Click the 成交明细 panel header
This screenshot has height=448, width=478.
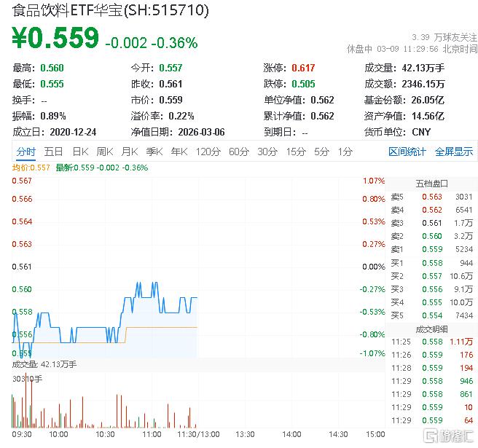coord(431,329)
